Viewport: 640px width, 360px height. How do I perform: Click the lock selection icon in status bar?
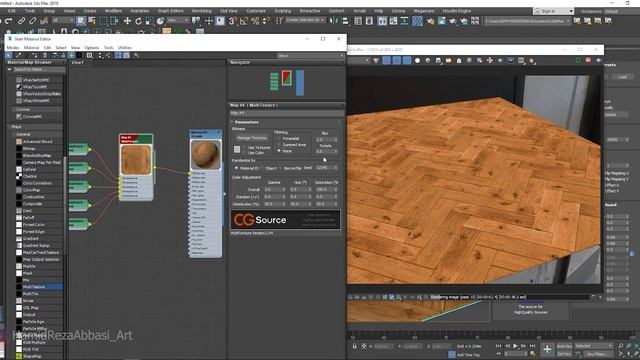click(354, 346)
